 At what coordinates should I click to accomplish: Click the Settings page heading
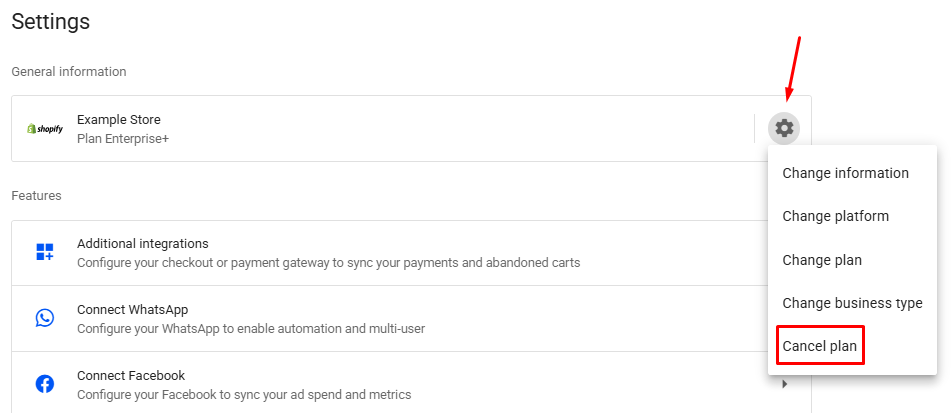coord(50,21)
